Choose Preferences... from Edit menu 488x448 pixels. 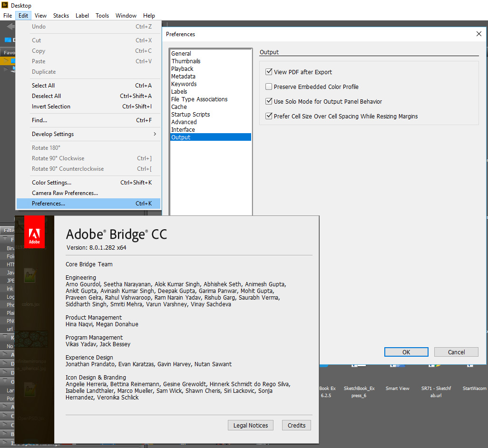[88, 204]
